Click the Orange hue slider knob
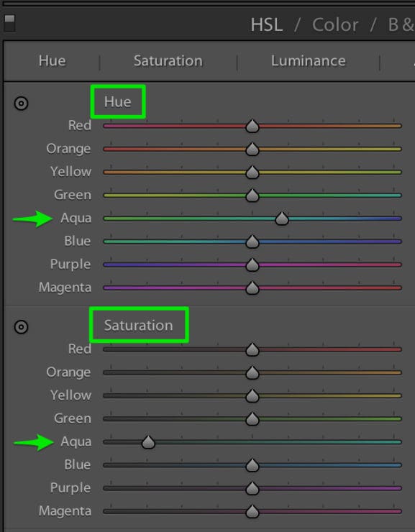 click(x=252, y=150)
